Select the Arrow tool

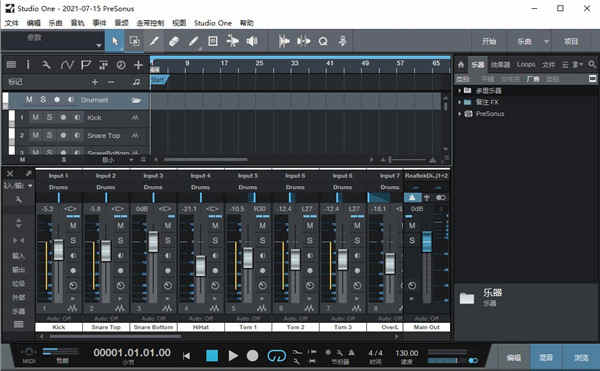pyautogui.click(x=115, y=41)
